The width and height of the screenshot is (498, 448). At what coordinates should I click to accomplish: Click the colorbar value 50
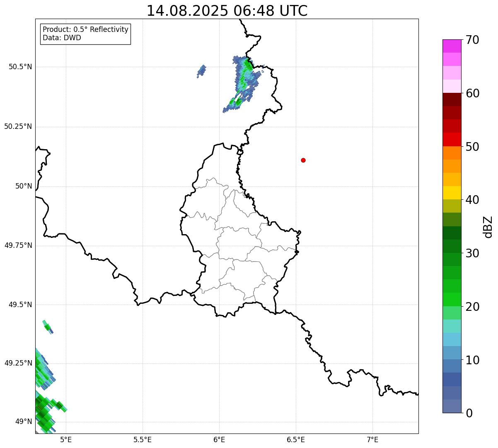point(472,147)
